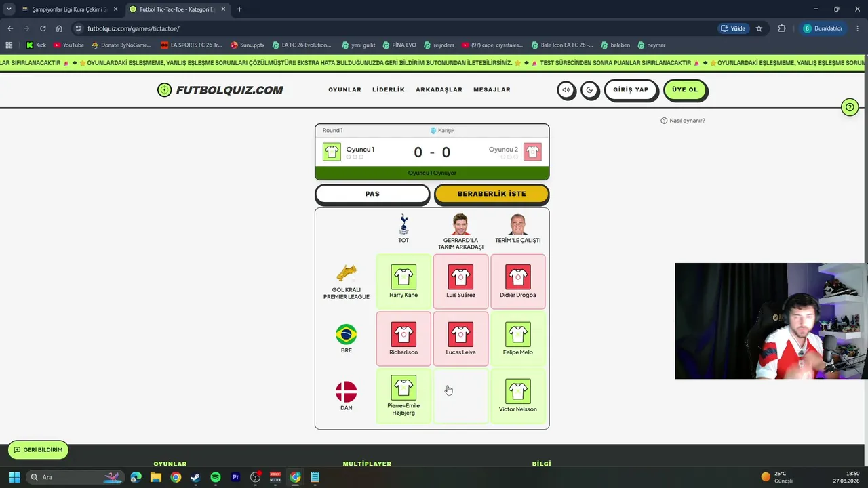Viewport: 868px width, 488px height.
Task: Close the Şampiyonlar Ligi Kura Çekimi tab
Action: (115, 9)
